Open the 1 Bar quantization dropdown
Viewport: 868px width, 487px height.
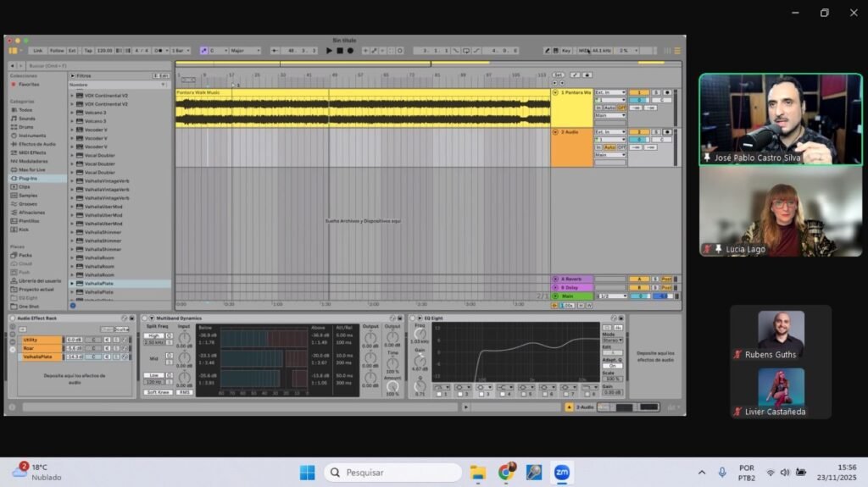point(181,50)
